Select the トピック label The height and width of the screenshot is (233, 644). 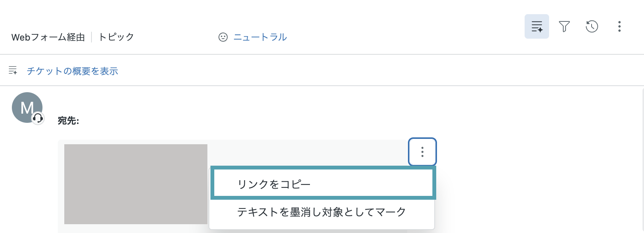pyautogui.click(x=116, y=37)
